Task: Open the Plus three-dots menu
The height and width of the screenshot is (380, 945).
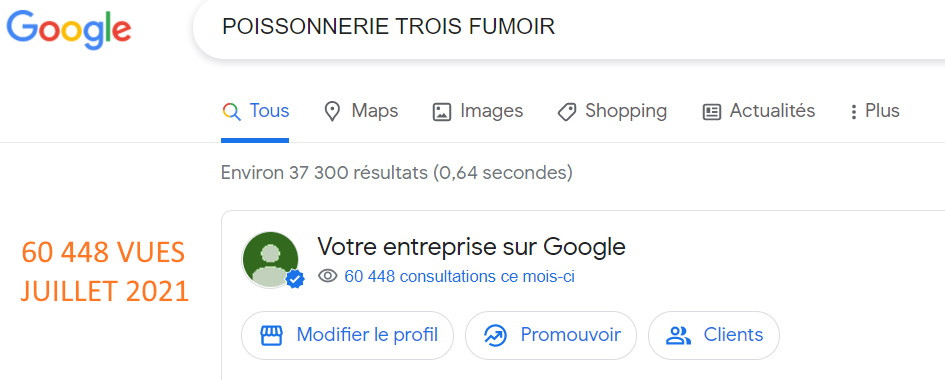Action: [x=853, y=112]
